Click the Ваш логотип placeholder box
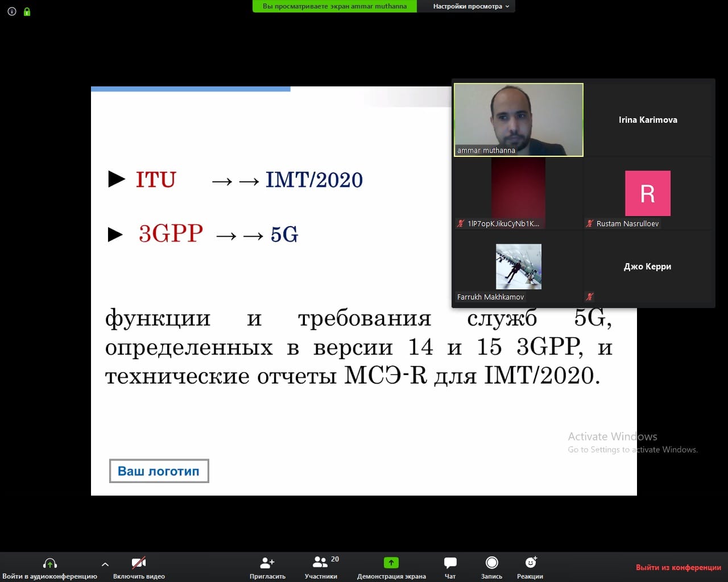 click(x=159, y=471)
